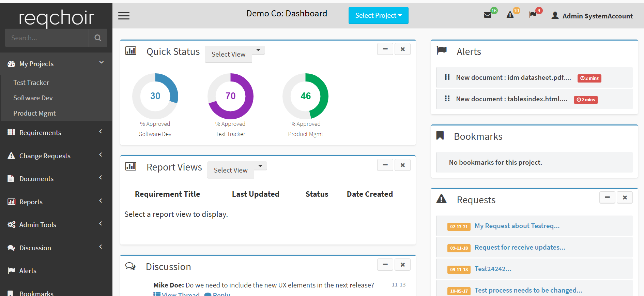Open the Select Project dropdown
Viewport: 644px width, 296px height.
click(378, 15)
